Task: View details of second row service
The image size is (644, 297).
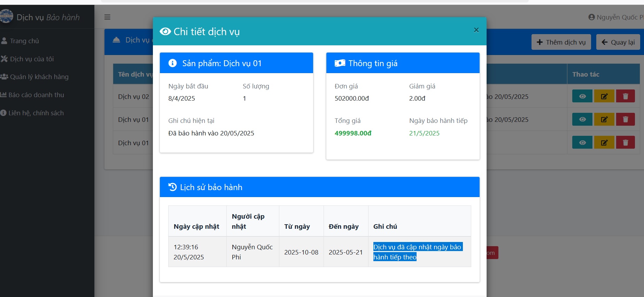Action: 582,119
